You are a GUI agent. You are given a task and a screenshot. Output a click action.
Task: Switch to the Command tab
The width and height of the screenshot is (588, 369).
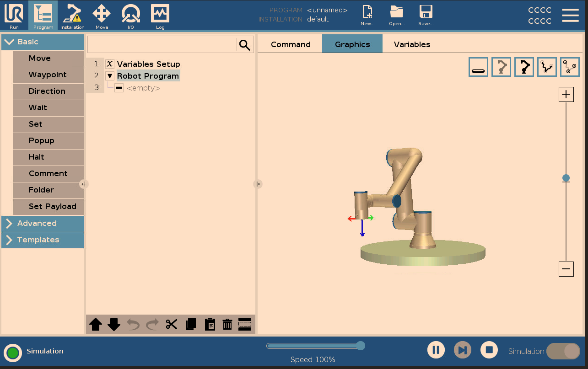tap(291, 44)
